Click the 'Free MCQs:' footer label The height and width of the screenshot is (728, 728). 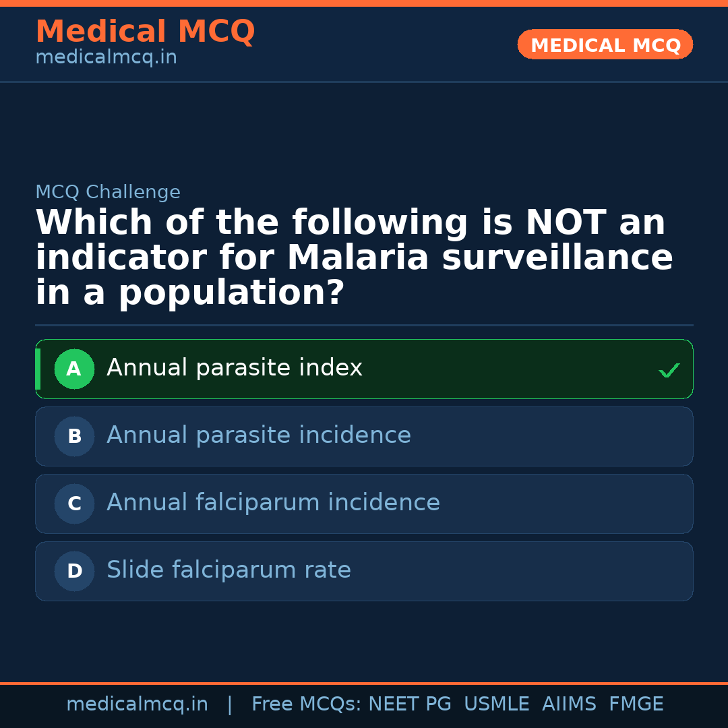pos(307,704)
